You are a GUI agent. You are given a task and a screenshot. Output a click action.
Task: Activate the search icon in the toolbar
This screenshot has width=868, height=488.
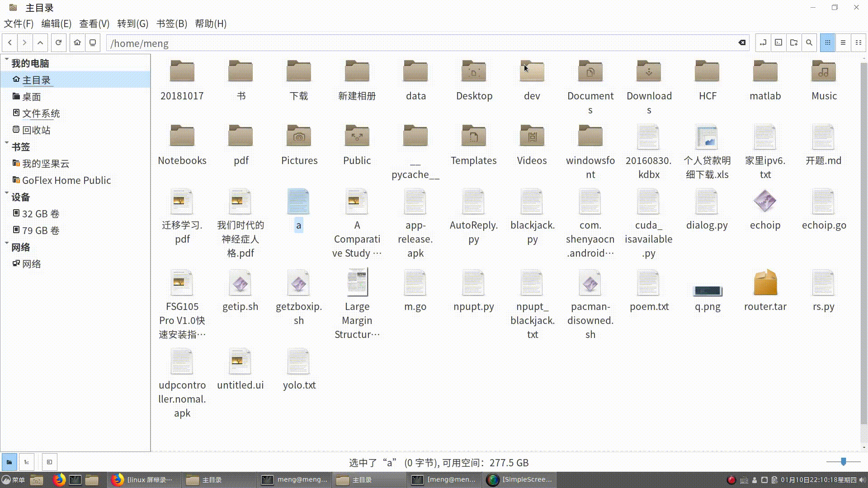pyautogui.click(x=809, y=42)
